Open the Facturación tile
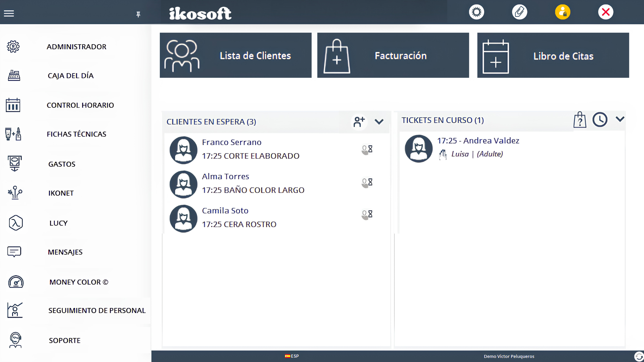644x362 pixels. coord(393,55)
